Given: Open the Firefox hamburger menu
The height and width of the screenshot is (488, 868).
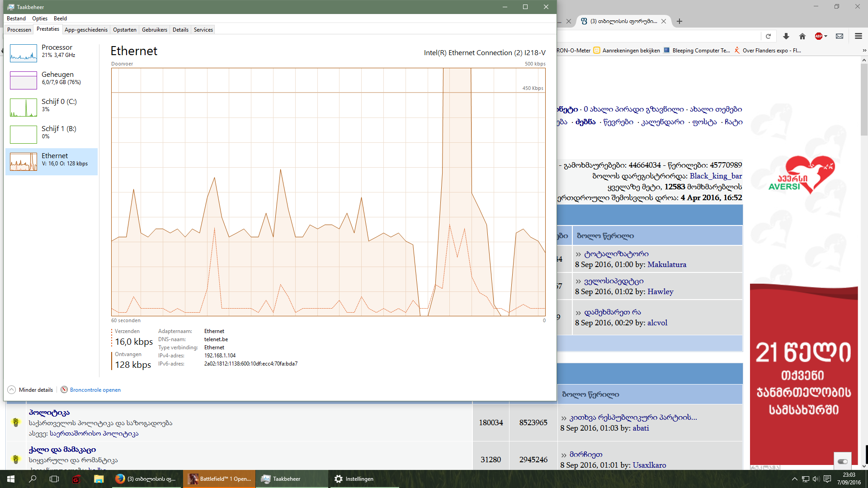Looking at the screenshot, I should tap(858, 36).
